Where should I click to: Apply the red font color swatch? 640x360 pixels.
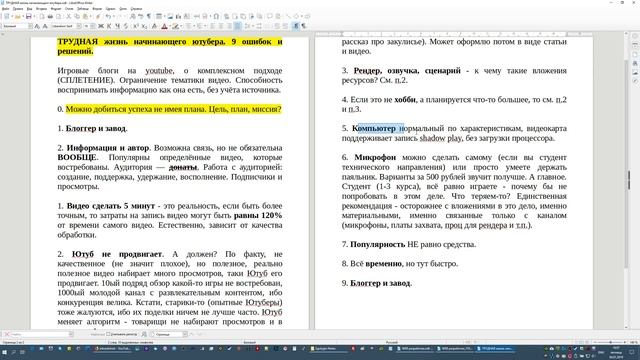coord(164,26)
